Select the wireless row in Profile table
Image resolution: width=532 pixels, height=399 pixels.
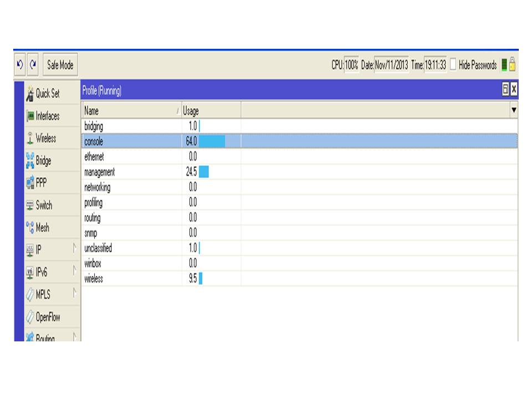[300, 279]
